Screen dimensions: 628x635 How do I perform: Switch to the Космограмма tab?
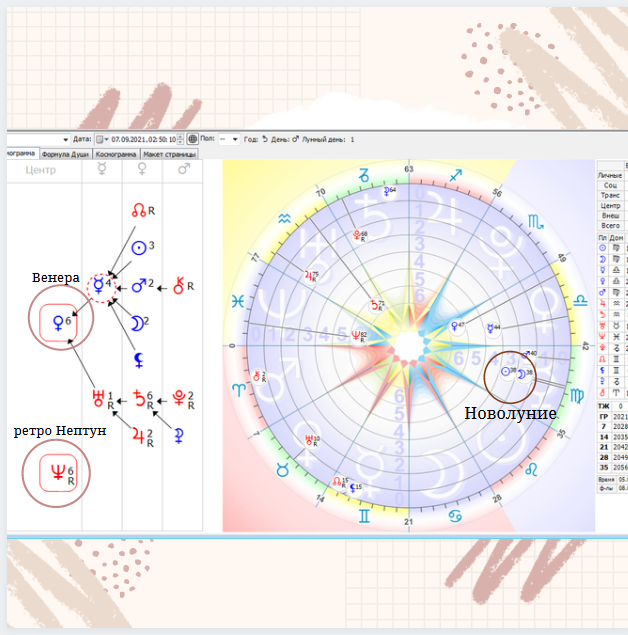coord(116,154)
